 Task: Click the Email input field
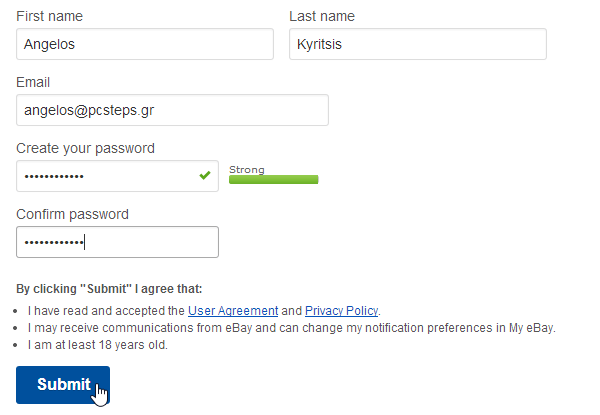point(172,110)
